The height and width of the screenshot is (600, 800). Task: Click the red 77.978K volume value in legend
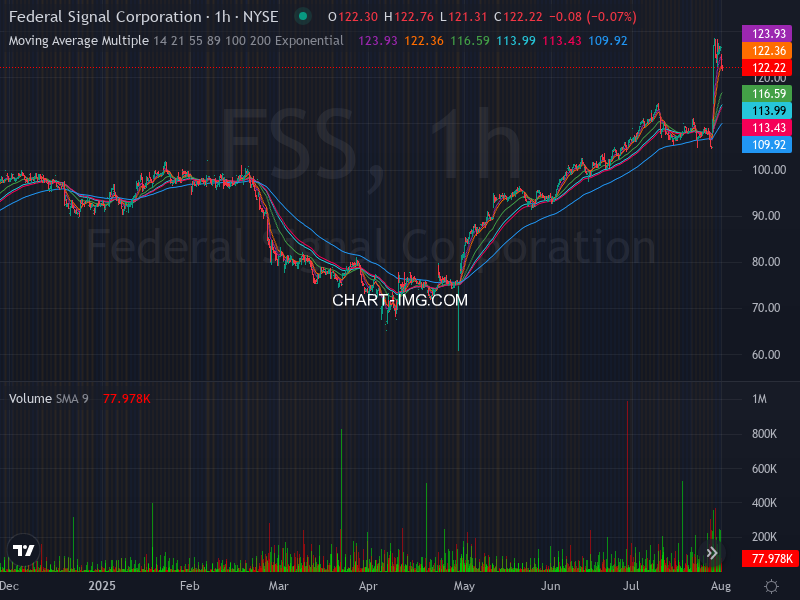(127, 398)
